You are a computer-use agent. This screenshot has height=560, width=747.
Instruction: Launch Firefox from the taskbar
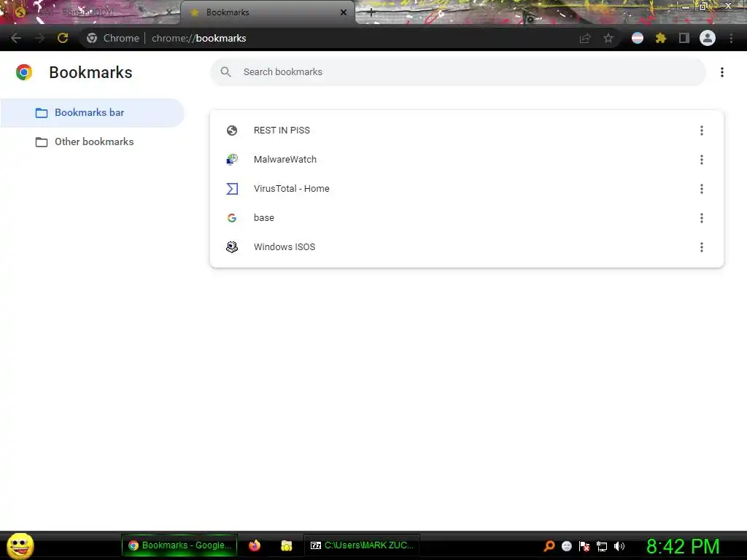(255, 545)
